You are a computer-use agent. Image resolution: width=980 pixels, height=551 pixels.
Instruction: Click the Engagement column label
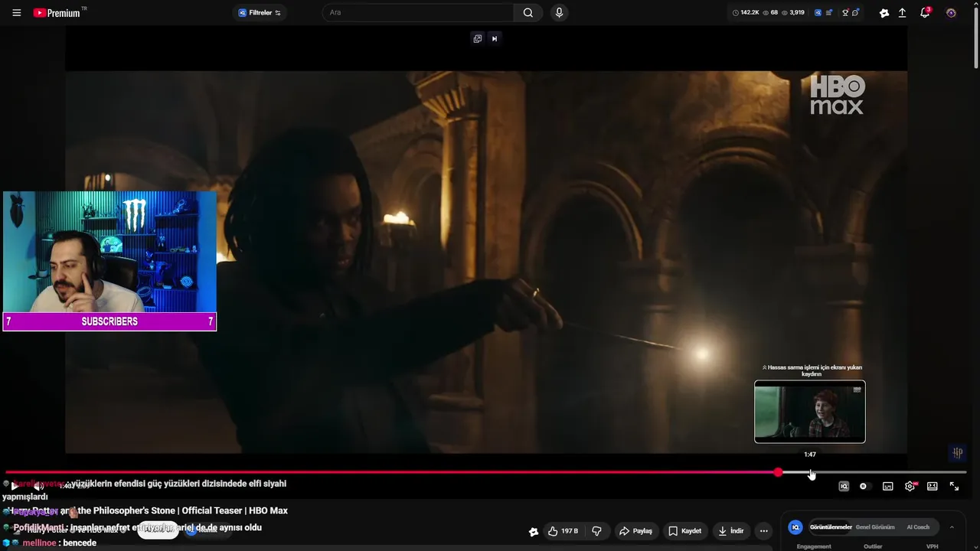[814, 546]
